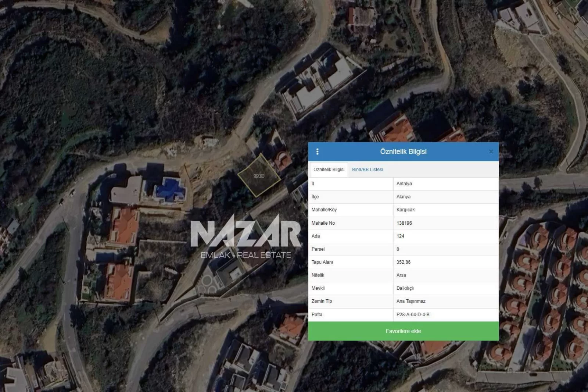Select the Öznitelik Bilgisi tab
588x392 pixels.
(329, 170)
